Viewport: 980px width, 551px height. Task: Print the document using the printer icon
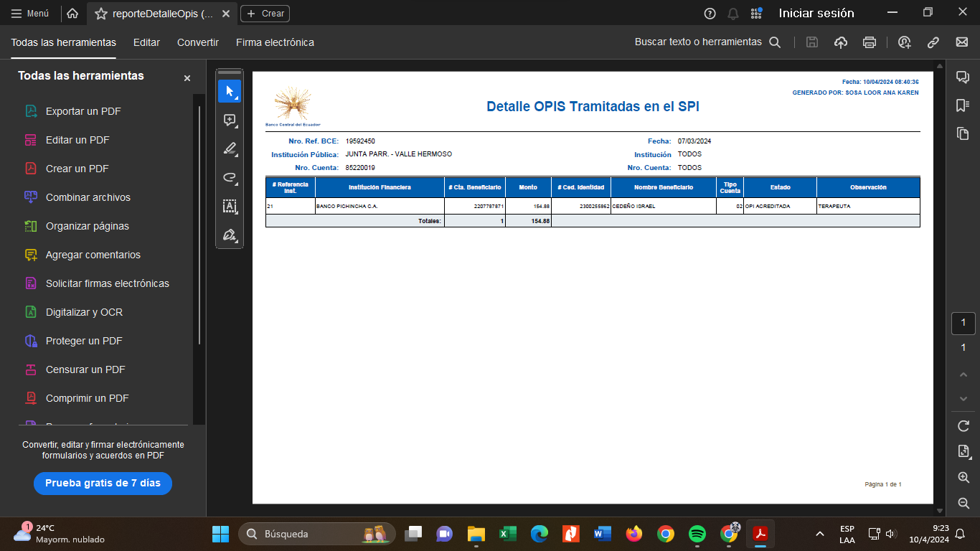coord(870,42)
